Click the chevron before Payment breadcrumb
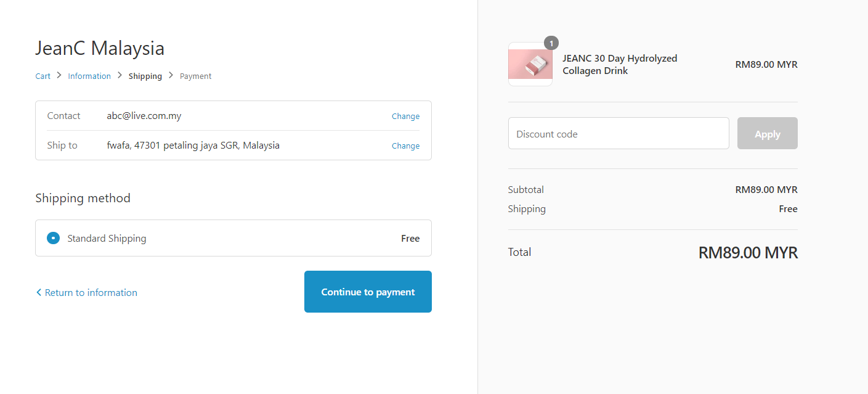Viewport: 868px width, 394px height. (171, 75)
